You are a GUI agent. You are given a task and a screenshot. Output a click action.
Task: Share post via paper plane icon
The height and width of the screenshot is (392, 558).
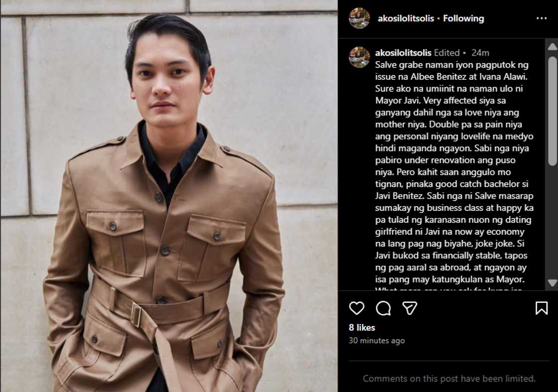pos(410,308)
